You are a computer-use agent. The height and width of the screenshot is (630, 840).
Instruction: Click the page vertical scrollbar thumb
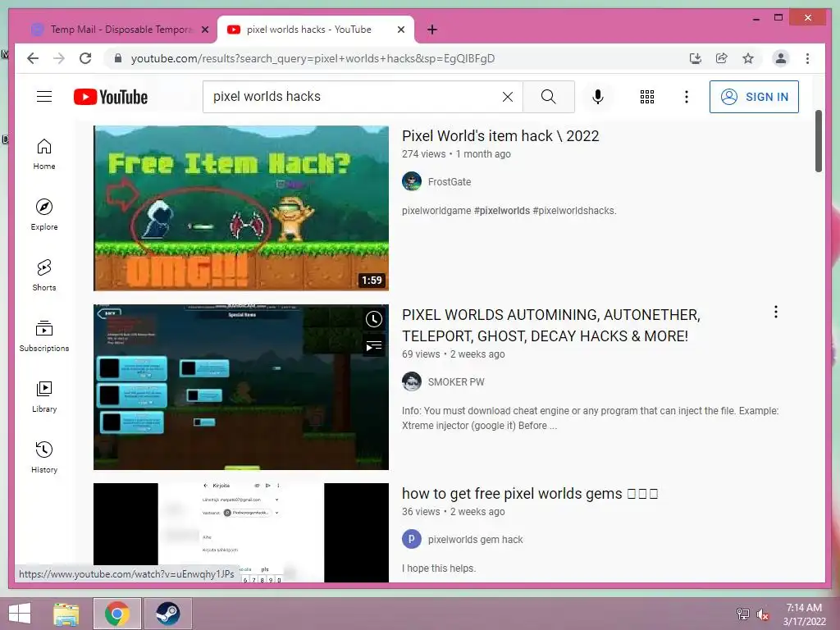pos(818,141)
